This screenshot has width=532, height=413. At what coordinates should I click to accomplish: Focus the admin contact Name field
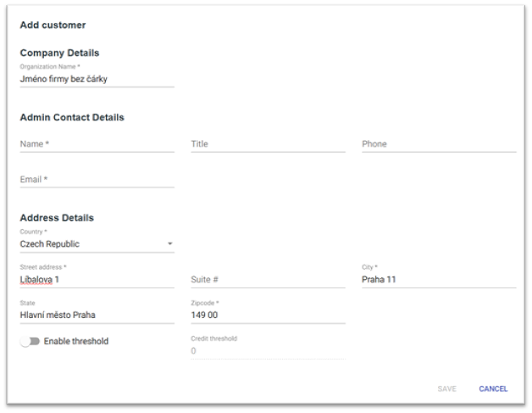coord(97,144)
